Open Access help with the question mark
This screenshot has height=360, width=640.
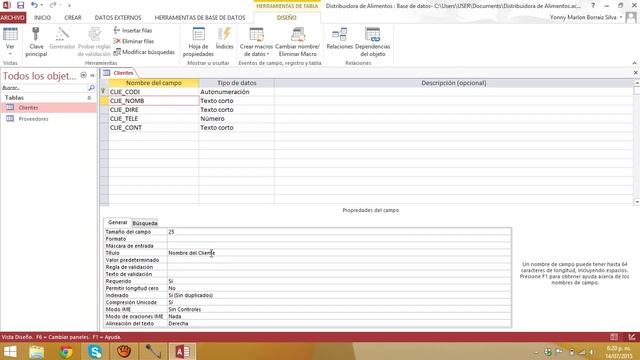point(593,5)
